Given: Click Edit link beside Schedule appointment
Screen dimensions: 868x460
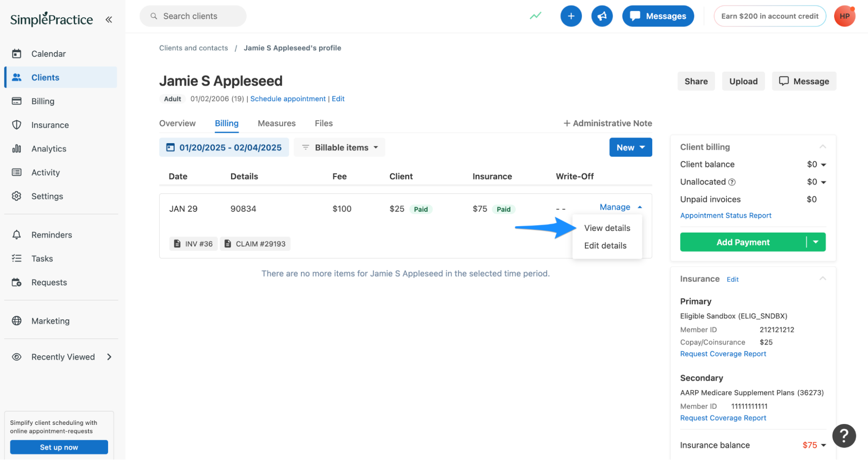Looking at the screenshot, I should pos(338,99).
